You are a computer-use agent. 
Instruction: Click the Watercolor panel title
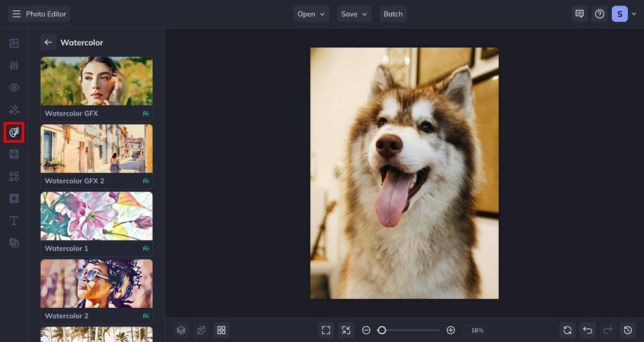point(82,42)
